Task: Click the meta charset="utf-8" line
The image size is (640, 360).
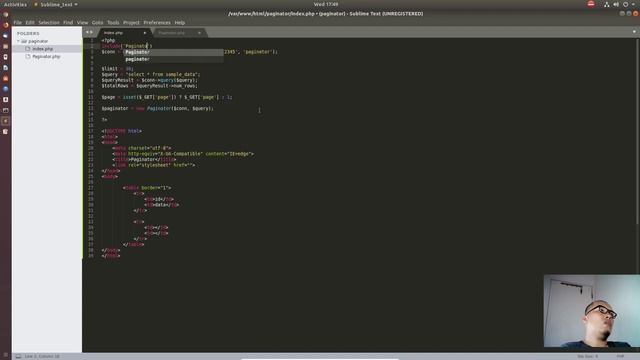Action: [142, 148]
